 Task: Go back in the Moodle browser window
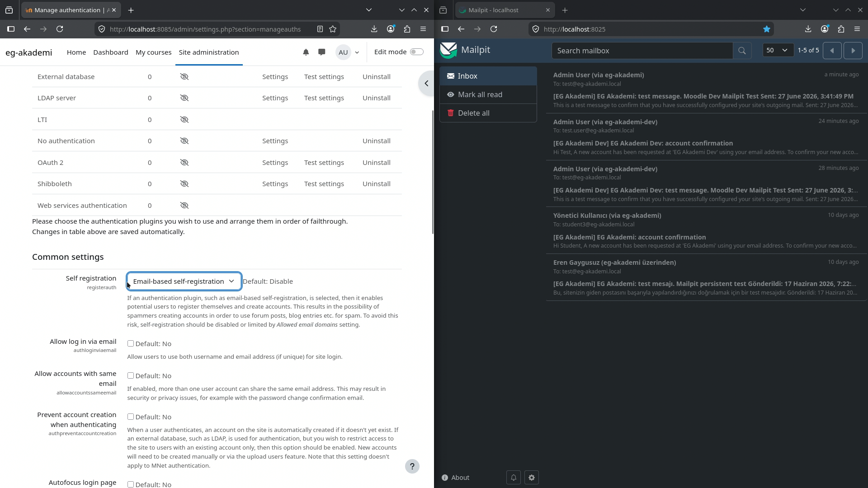pyautogui.click(x=27, y=29)
